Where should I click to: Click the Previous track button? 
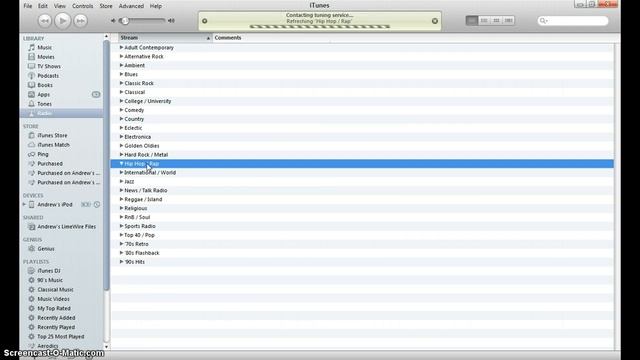[44, 21]
